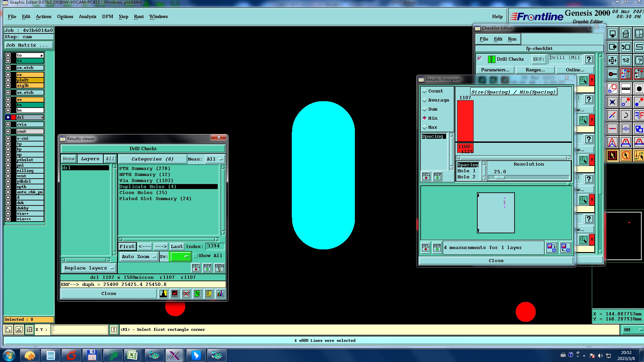Viewport: 644px width, 362px height.
Task: Open the MM units dropdown
Action: [x=633, y=330]
